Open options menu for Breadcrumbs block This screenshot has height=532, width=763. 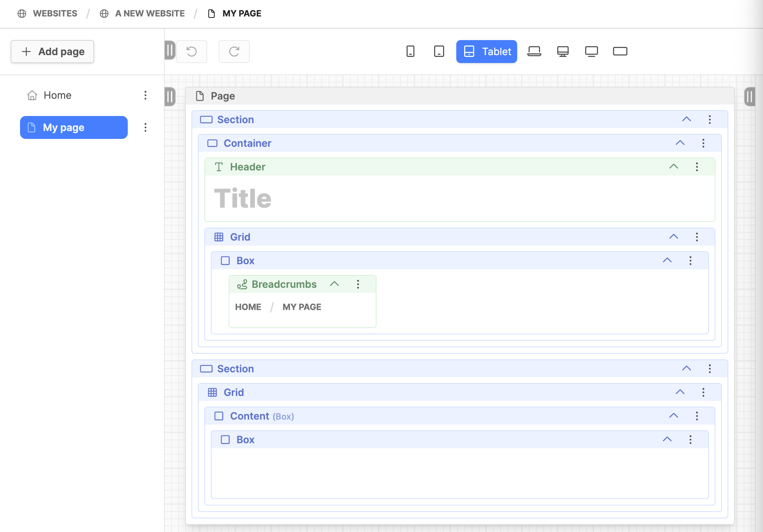358,284
